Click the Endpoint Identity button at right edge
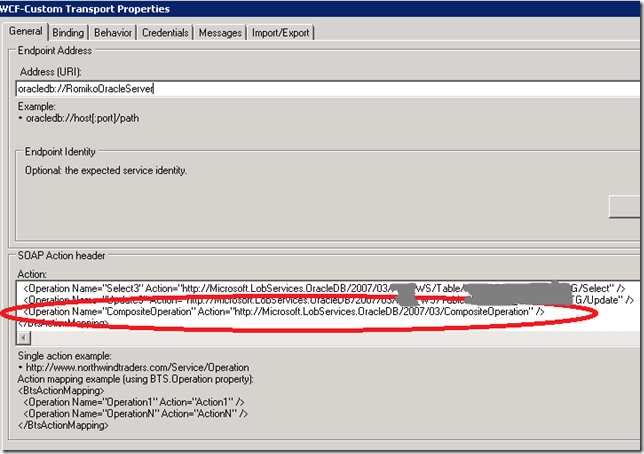The image size is (644, 454). (626, 206)
